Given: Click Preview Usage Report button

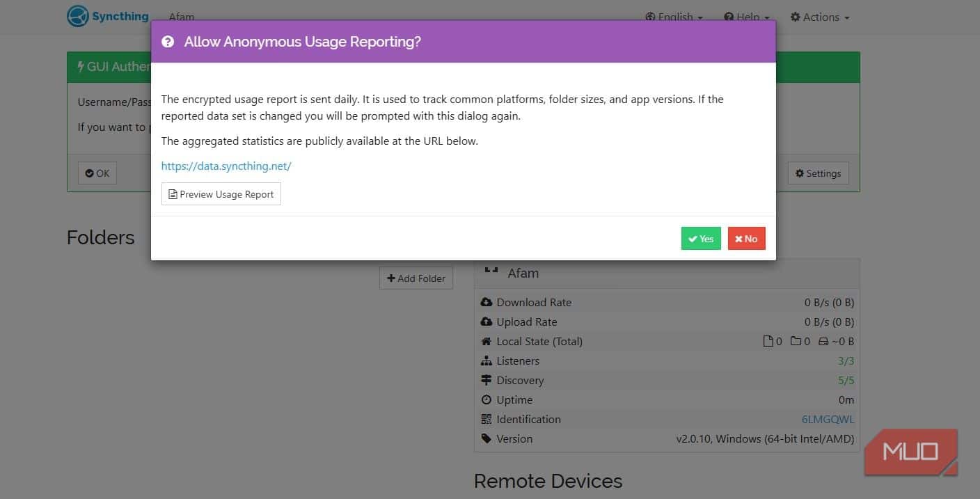Looking at the screenshot, I should 221,194.
